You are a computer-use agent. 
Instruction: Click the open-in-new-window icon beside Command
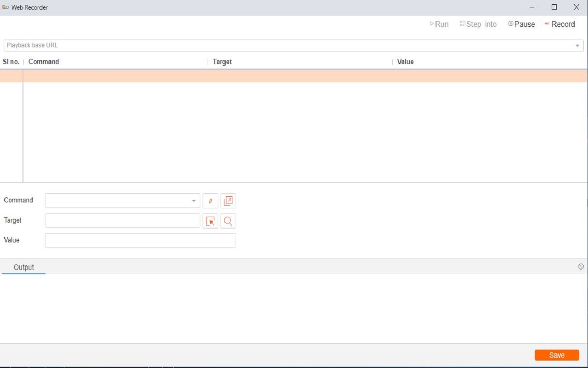click(x=228, y=201)
